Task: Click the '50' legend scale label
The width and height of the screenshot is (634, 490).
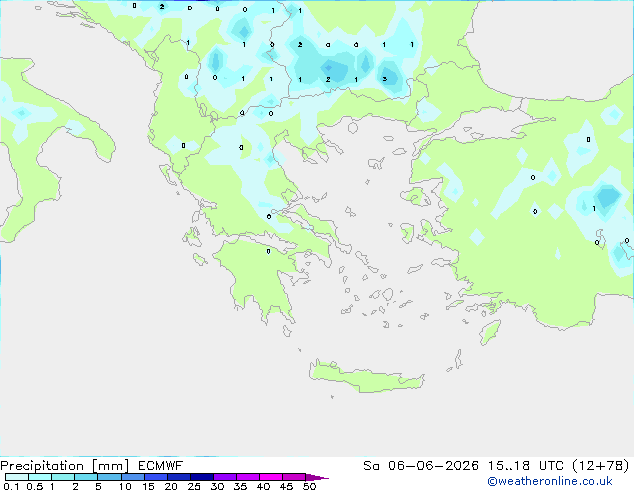Action: point(309,486)
